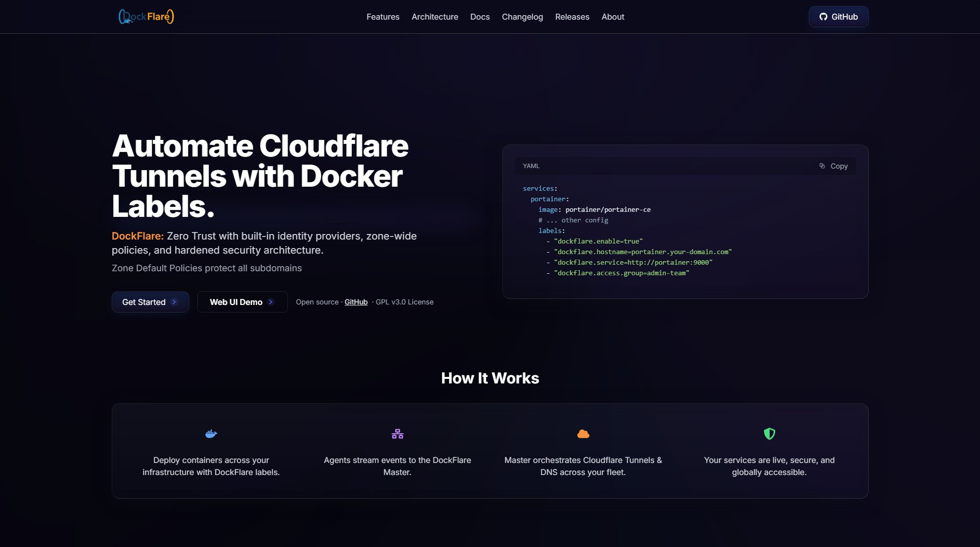Select the Docker whale icon under How It Works
The width and height of the screenshot is (980, 547).
point(211,433)
